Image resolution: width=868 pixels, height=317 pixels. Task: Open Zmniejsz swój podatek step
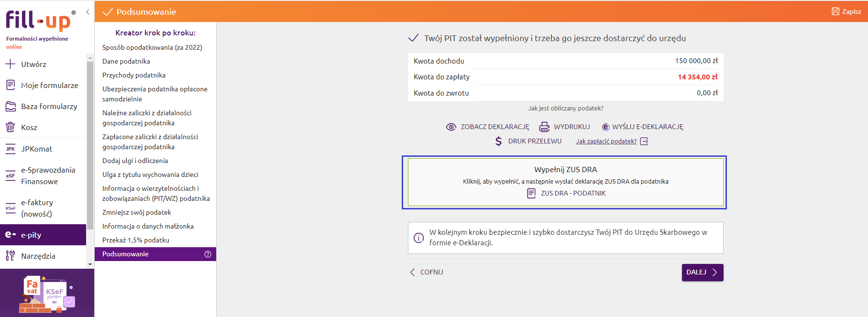point(137,212)
